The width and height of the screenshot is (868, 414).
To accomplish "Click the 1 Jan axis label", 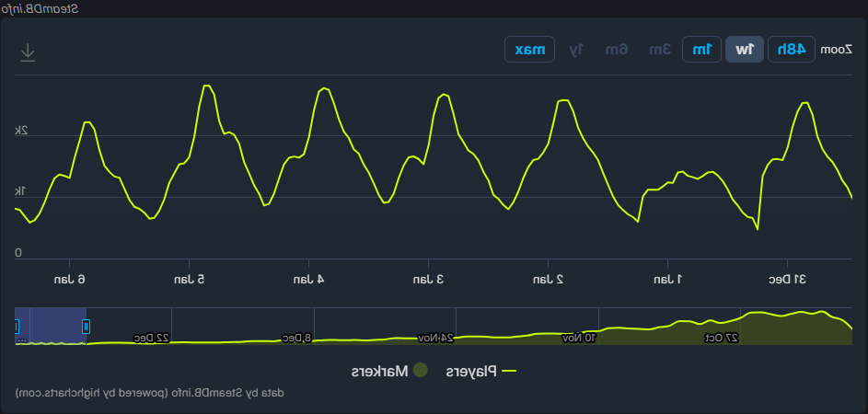I will tap(667, 279).
